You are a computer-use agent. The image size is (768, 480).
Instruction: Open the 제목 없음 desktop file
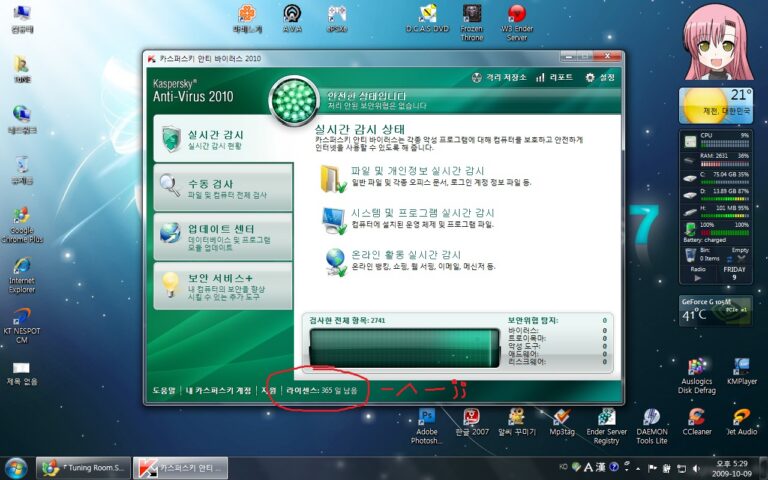[x=22, y=374]
